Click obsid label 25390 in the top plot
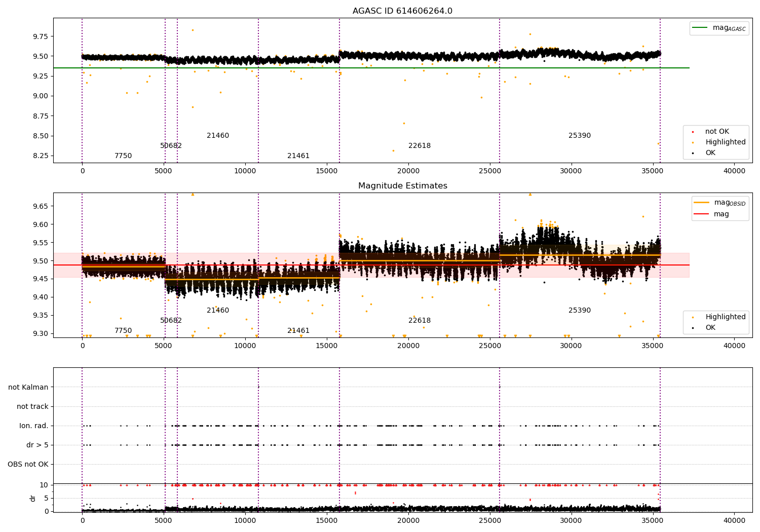 coord(580,136)
